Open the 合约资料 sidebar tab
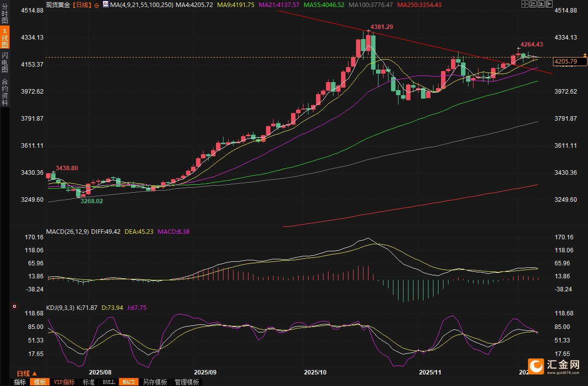This screenshot has height=386, width=588. pyautogui.click(x=5, y=92)
